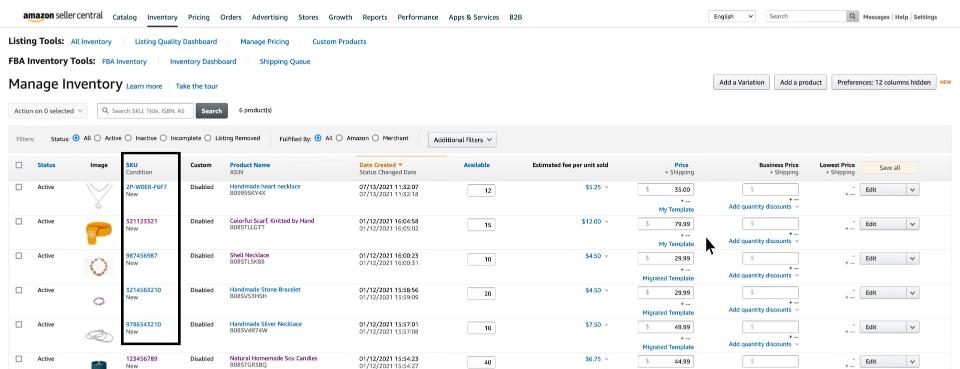Sort by the Available column header

(x=476, y=165)
